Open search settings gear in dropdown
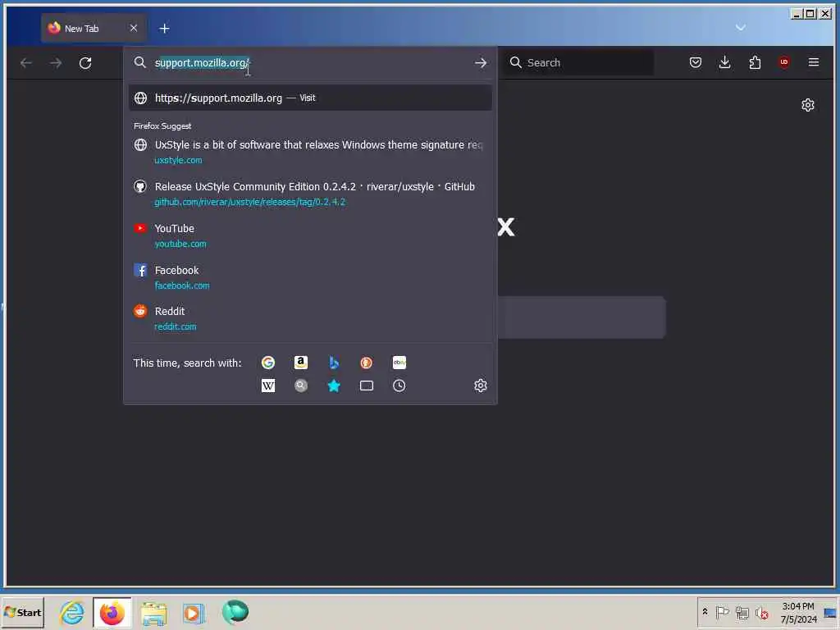840x630 pixels. tap(481, 386)
